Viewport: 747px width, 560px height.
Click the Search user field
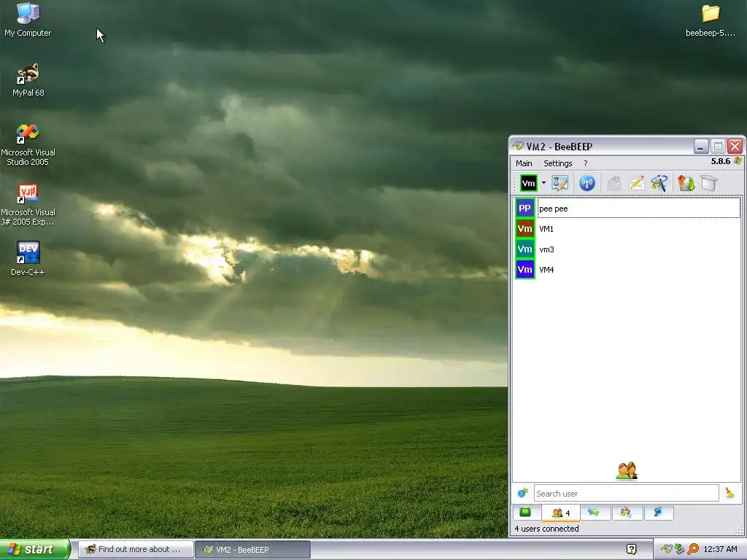coord(626,494)
